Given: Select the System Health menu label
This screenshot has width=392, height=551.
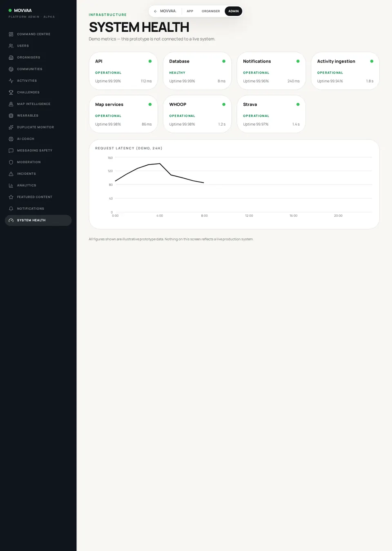Looking at the screenshot, I should coord(31,220).
